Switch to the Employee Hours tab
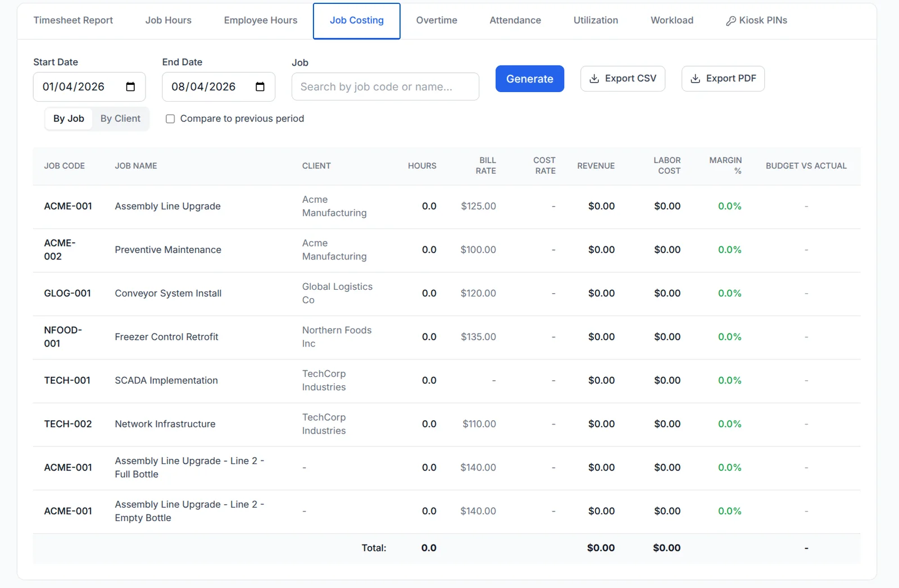This screenshot has width=899, height=588. click(261, 20)
